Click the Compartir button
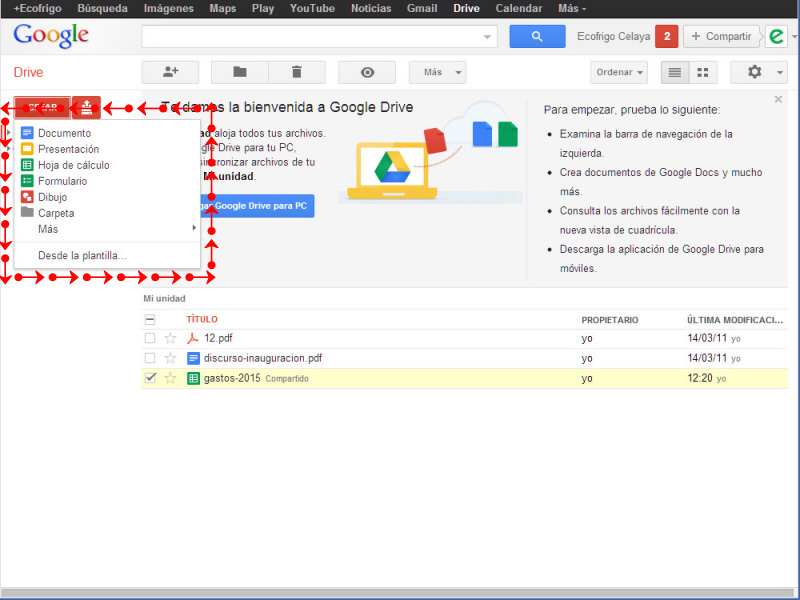This screenshot has width=800, height=600. pyautogui.click(x=721, y=36)
